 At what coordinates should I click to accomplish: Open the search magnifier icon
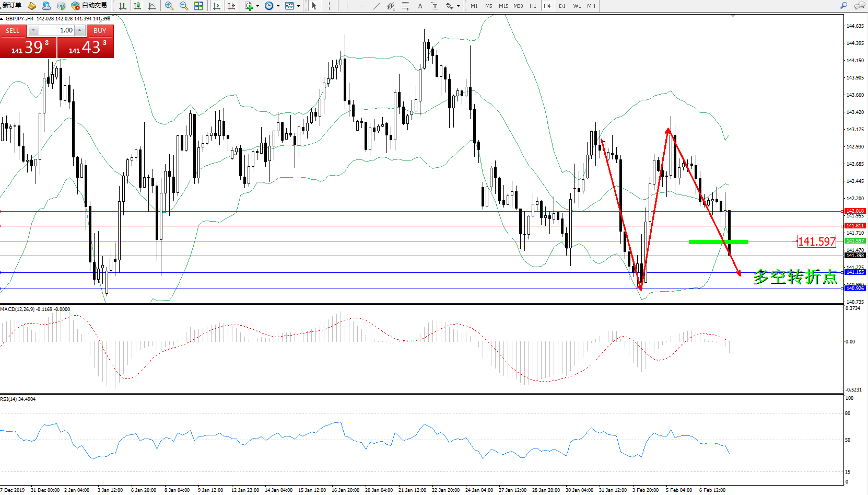pyautogui.click(x=843, y=6)
